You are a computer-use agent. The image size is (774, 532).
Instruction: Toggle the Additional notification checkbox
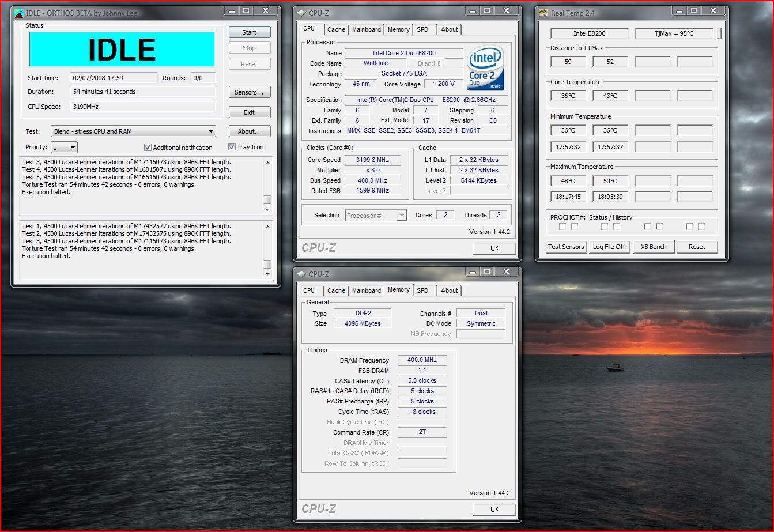[148, 147]
